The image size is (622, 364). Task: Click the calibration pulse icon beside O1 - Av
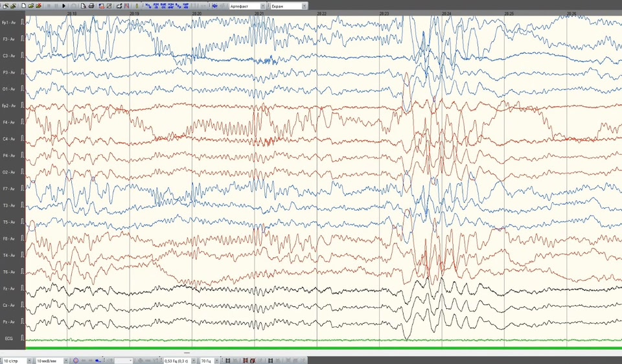tap(22, 89)
